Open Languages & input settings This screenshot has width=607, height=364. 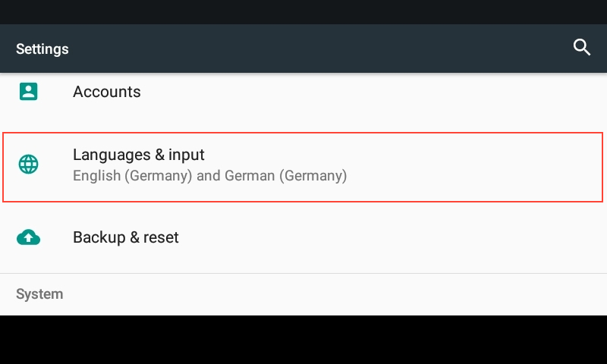coord(139,155)
